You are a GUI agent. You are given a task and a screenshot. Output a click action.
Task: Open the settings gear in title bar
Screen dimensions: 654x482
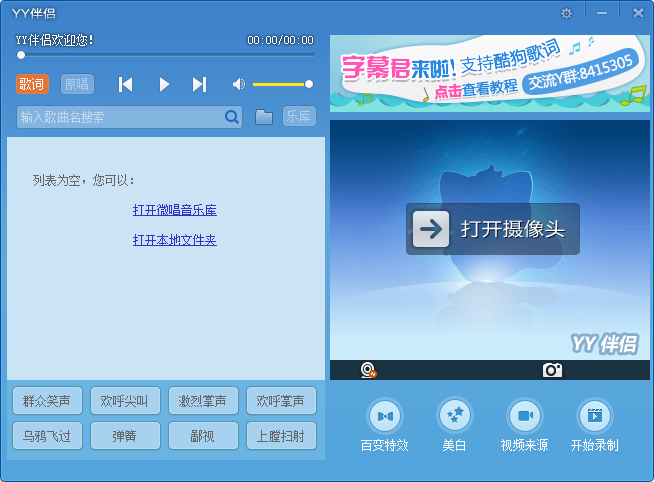tap(566, 13)
